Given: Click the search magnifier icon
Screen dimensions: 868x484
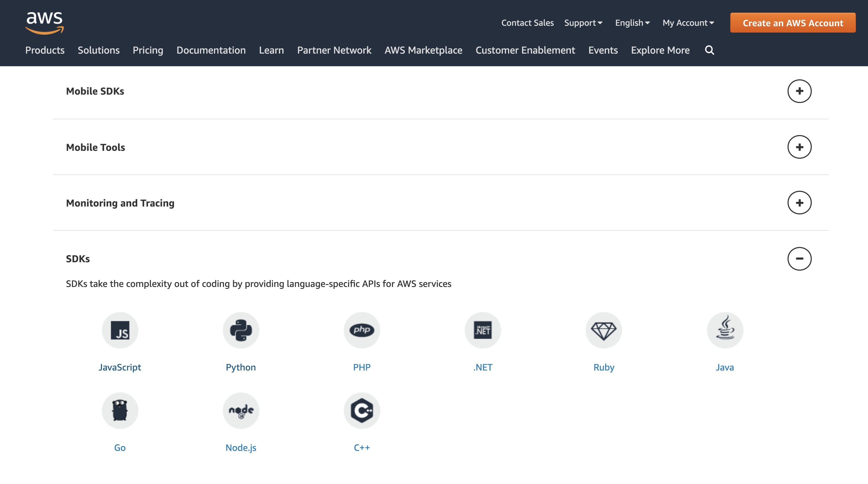Looking at the screenshot, I should pos(709,50).
